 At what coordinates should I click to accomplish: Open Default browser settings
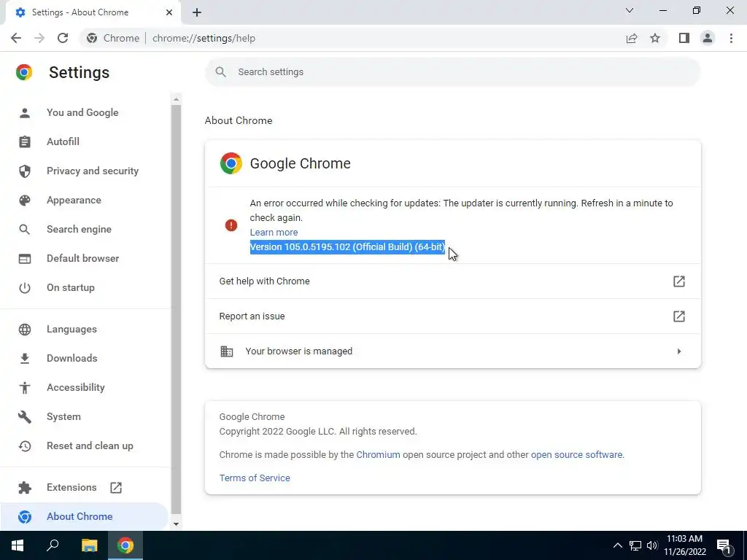point(83,258)
